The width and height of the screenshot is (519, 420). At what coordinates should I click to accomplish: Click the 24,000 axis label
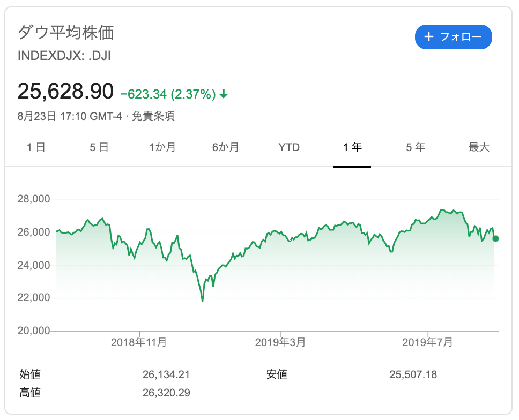pyautogui.click(x=33, y=265)
